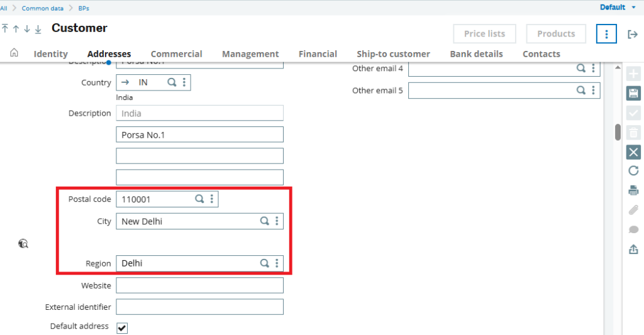The image size is (644, 335).
Task: Click the magnifier icon in City field
Action: tap(265, 221)
